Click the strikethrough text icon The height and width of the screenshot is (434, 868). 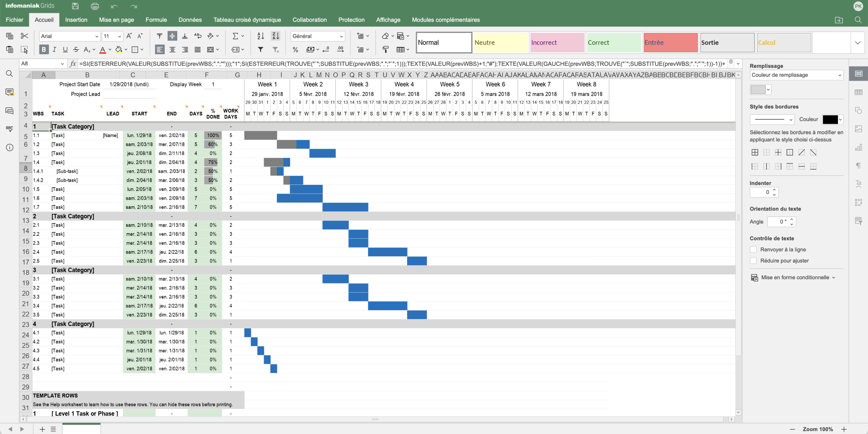(76, 49)
